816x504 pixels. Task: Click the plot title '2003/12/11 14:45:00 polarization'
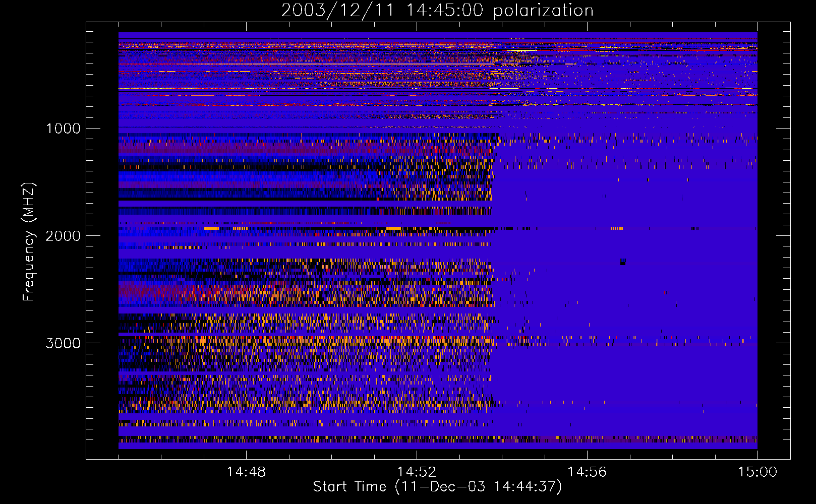[437, 11]
